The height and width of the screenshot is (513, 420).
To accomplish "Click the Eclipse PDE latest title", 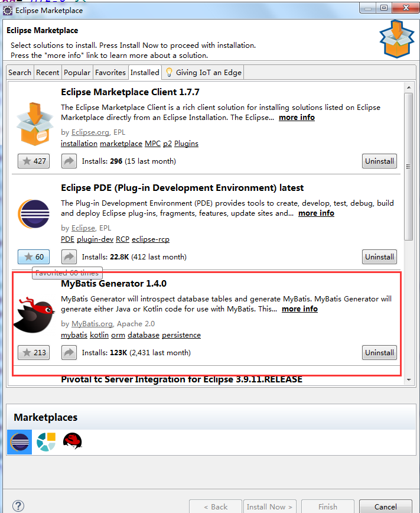I will pyautogui.click(x=182, y=188).
